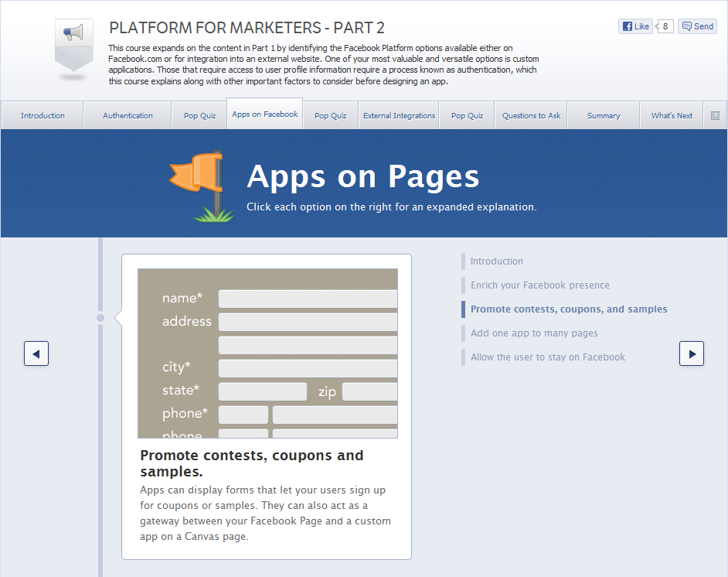
Task: Open the Introduction tab in course navigation
Action: click(x=43, y=115)
